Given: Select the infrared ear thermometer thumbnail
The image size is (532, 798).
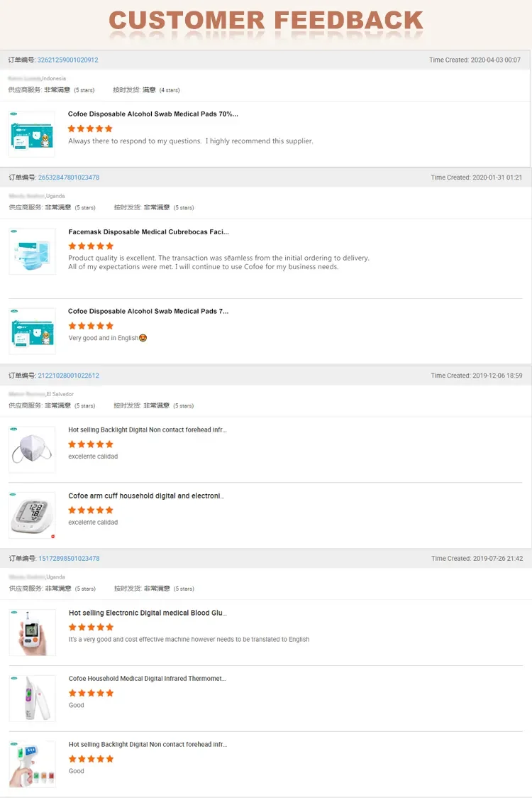Looking at the screenshot, I should pyautogui.click(x=32, y=698).
